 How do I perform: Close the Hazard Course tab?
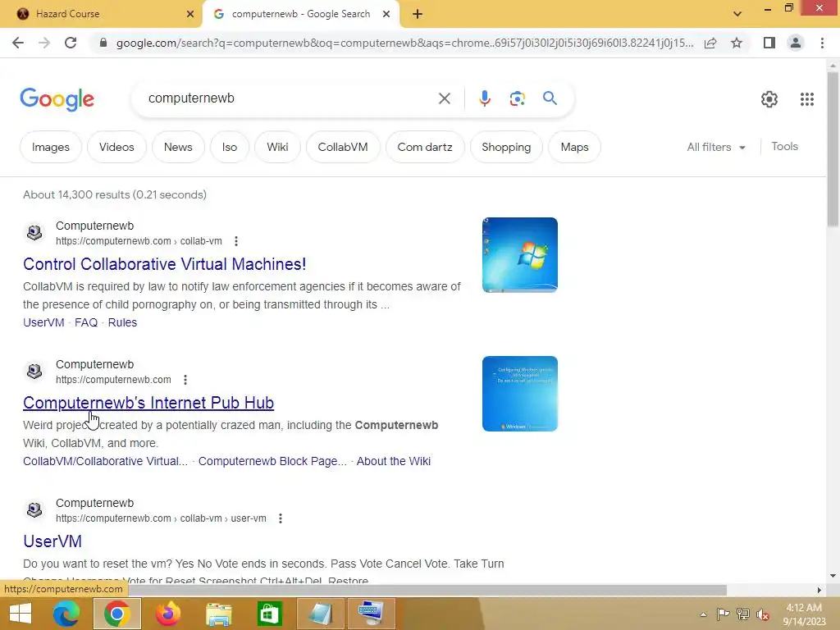[x=190, y=14]
